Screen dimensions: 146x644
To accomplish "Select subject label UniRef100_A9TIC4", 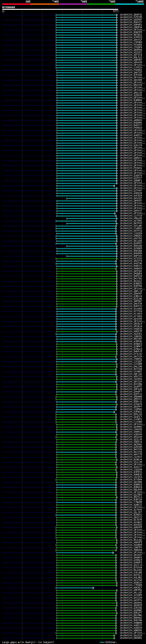I will click(x=131, y=55).
